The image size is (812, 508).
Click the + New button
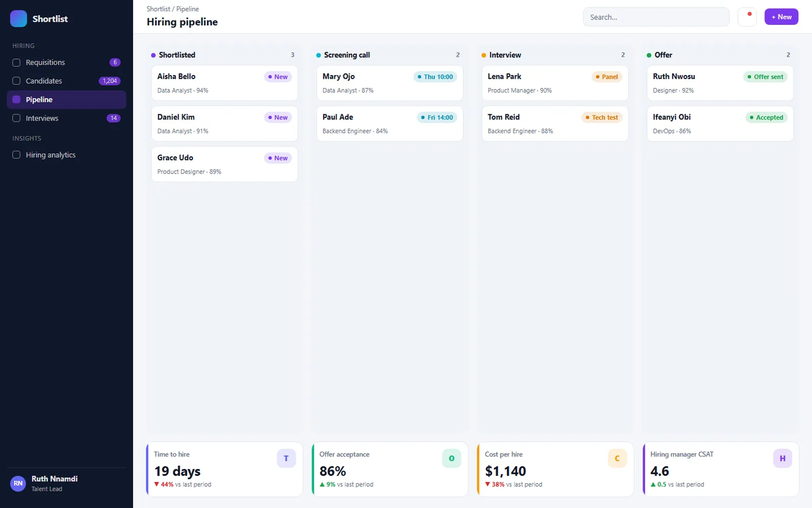(782, 17)
